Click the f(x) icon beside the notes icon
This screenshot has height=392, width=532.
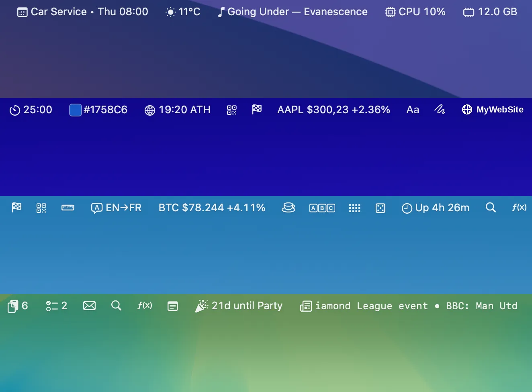click(145, 305)
